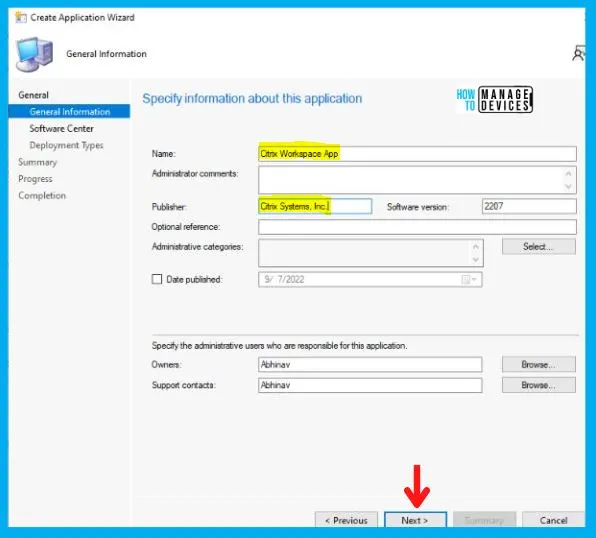Click the Previous button
The width and height of the screenshot is (596, 538).
tap(346, 520)
